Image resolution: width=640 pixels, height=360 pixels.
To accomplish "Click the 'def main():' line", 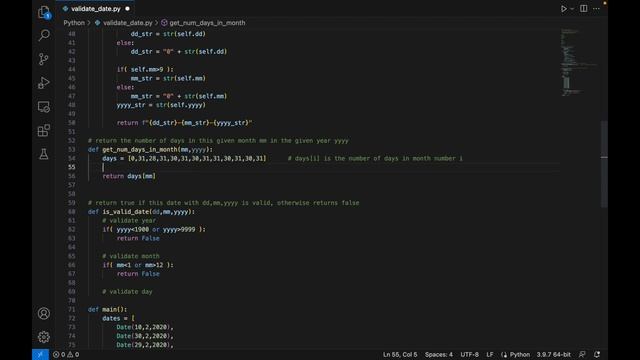I will [107, 309].
